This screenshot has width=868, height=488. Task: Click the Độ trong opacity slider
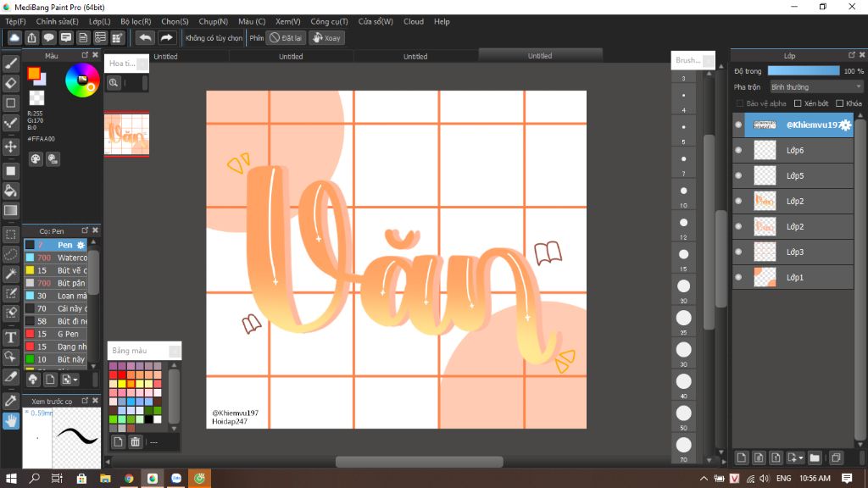(804, 71)
